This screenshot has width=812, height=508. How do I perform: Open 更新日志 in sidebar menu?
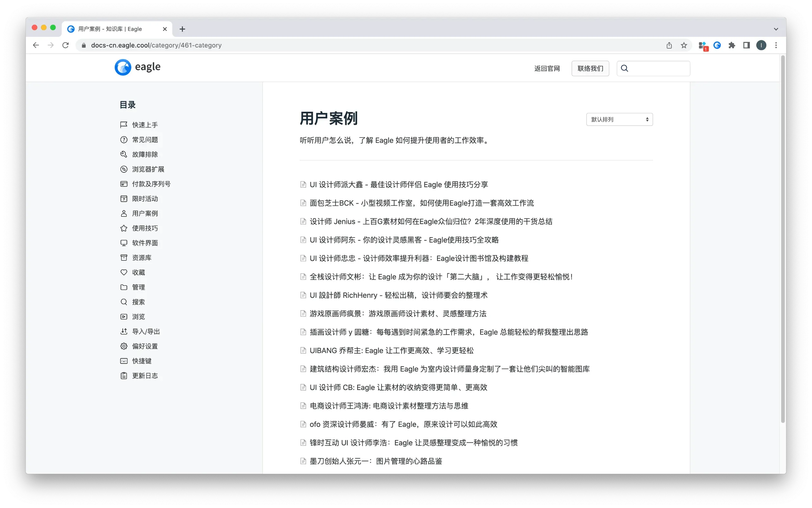pos(145,376)
